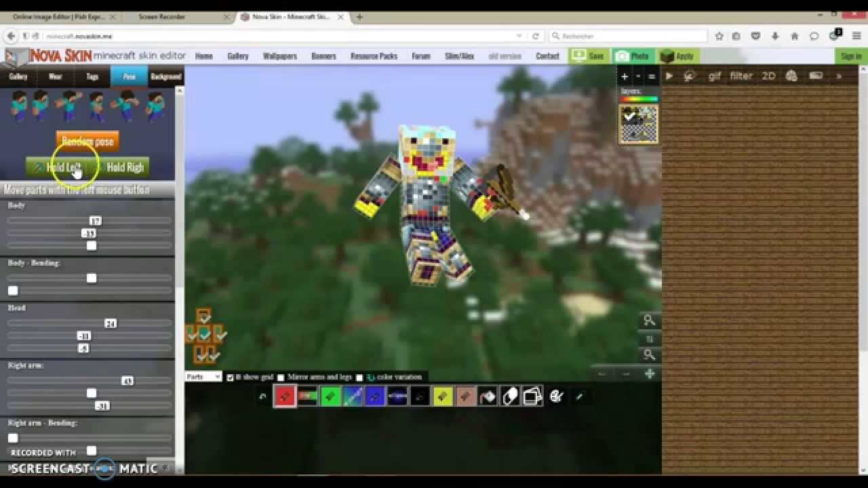Select the blue brush color tool
Image resolution: width=868 pixels, height=488 pixels.
[375, 396]
